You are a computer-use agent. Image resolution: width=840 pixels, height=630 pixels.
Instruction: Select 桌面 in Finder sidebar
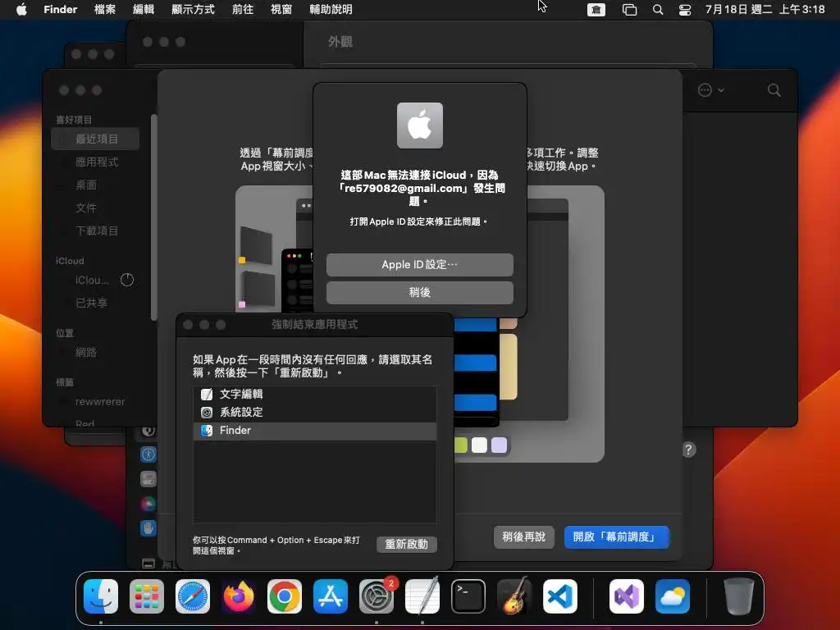click(x=95, y=185)
